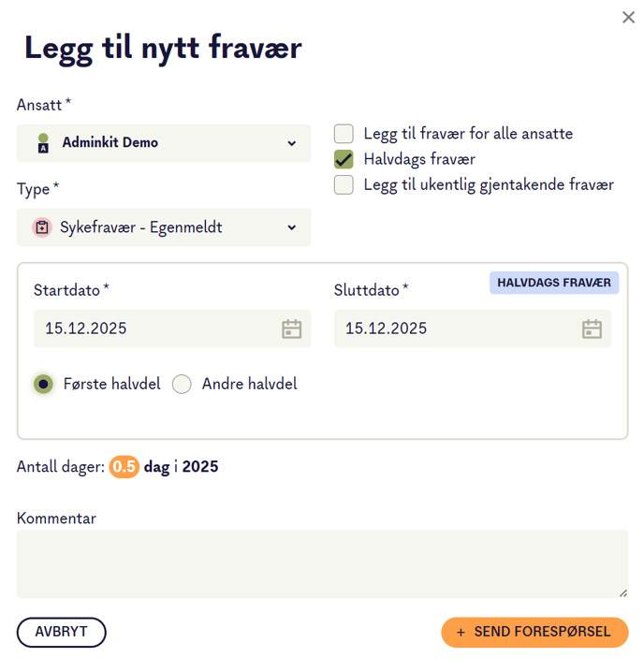The width and height of the screenshot is (644, 672).
Task: Uncheck the Halvdags fravær checkbox
Action: pyautogui.click(x=344, y=159)
